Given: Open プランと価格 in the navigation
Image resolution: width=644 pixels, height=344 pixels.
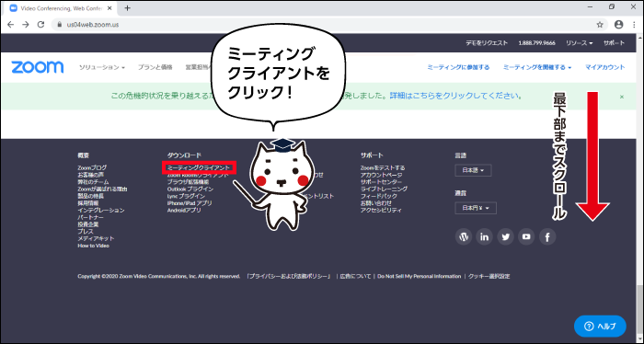Looking at the screenshot, I should point(155,67).
